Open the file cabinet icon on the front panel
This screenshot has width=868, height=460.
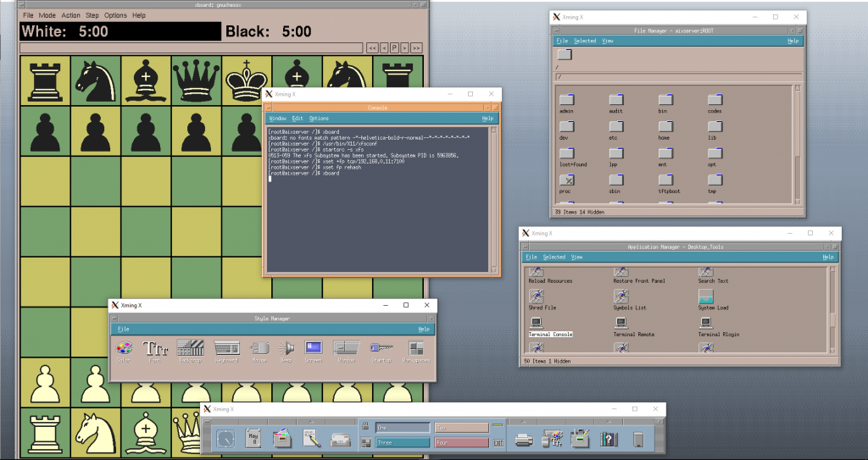point(282,439)
